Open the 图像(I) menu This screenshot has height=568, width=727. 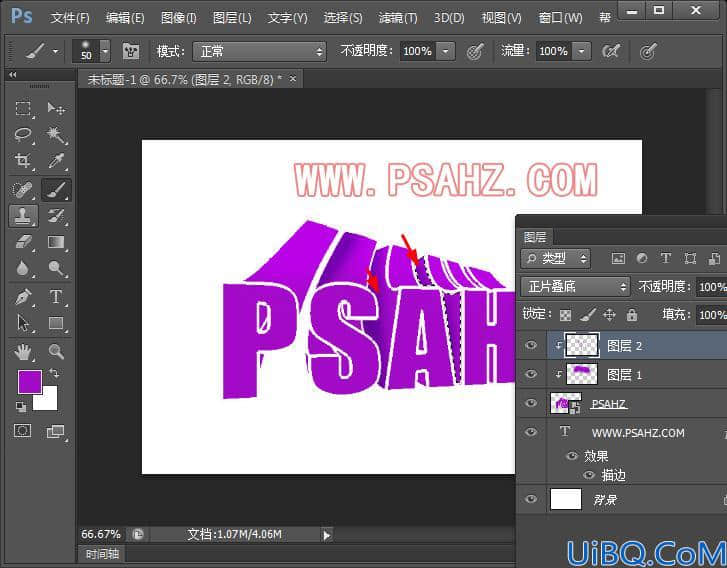[x=179, y=18]
